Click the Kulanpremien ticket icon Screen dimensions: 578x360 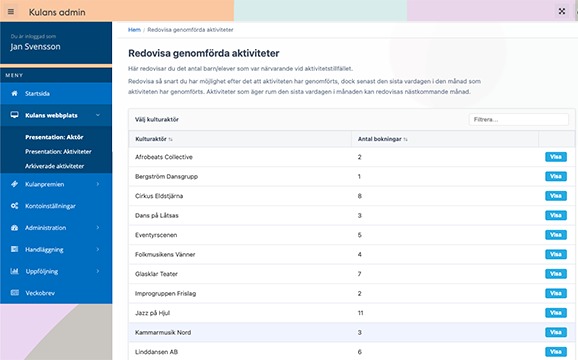click(14, 184)
